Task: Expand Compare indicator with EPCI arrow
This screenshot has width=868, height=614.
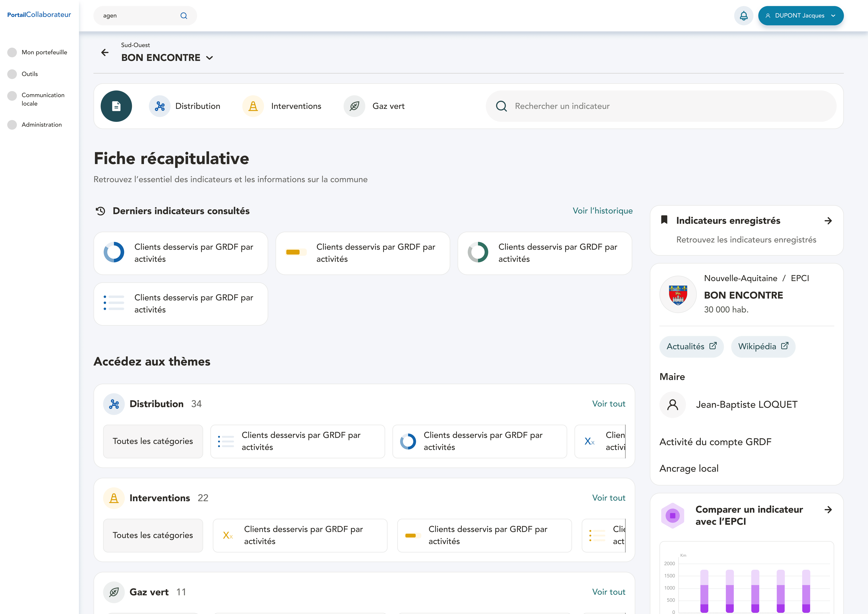Action: point(828,510)
